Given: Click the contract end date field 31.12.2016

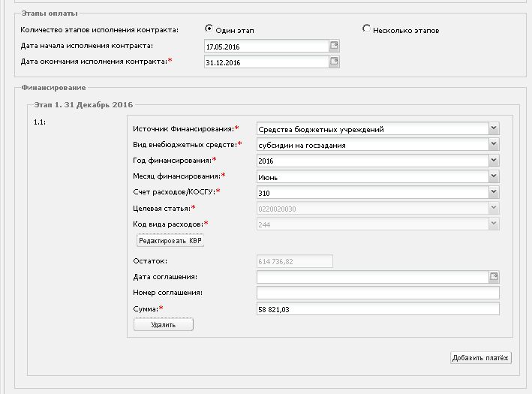Looking at the screenshot, I should tap(266, 62).
